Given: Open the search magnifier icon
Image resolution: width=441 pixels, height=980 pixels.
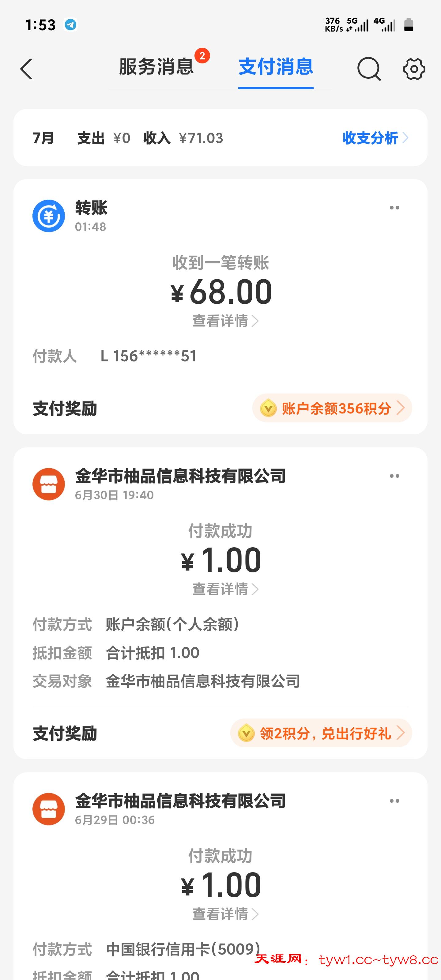Looking at the screenshot, I should click(x=369, y=69).
